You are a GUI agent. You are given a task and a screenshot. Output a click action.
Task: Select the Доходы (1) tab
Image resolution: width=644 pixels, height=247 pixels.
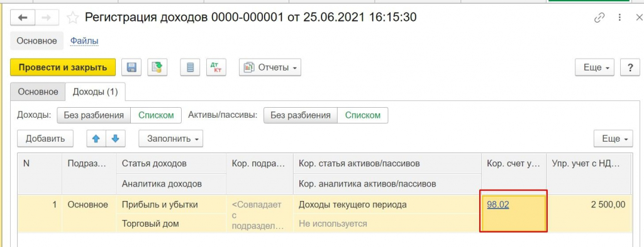click(x=96, y=92)
